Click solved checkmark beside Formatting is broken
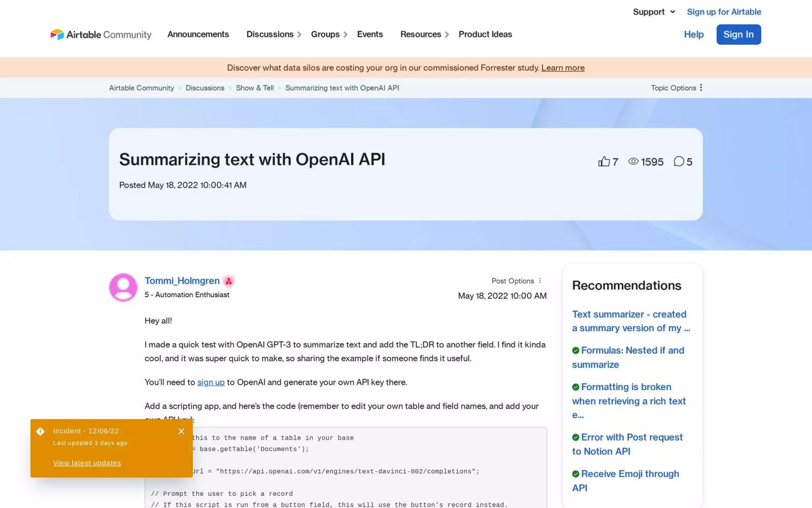 click(576, 387)
